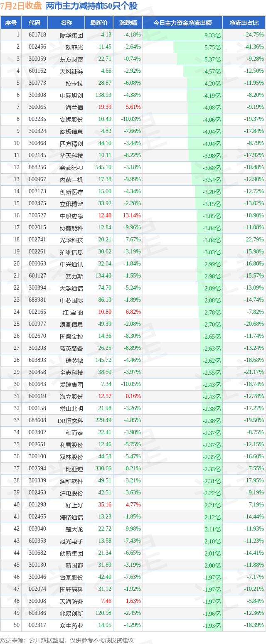Select stock name 安妮股份
This screenshot has width=266, height=644.
tap(71, 119)
